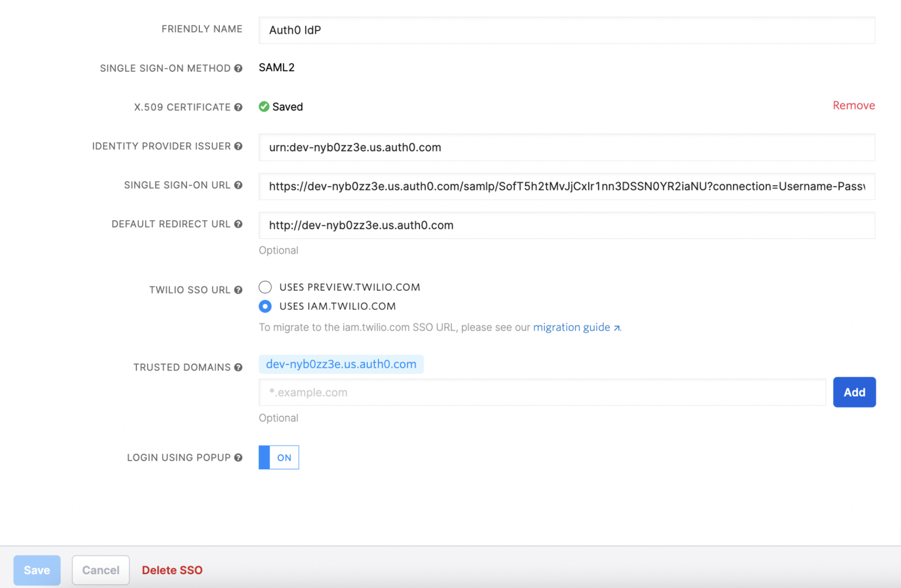This screenshot has height=588, width=901.
Task: Open the Identity Provider Issuer help tooltip
Action: click(238, 146)
